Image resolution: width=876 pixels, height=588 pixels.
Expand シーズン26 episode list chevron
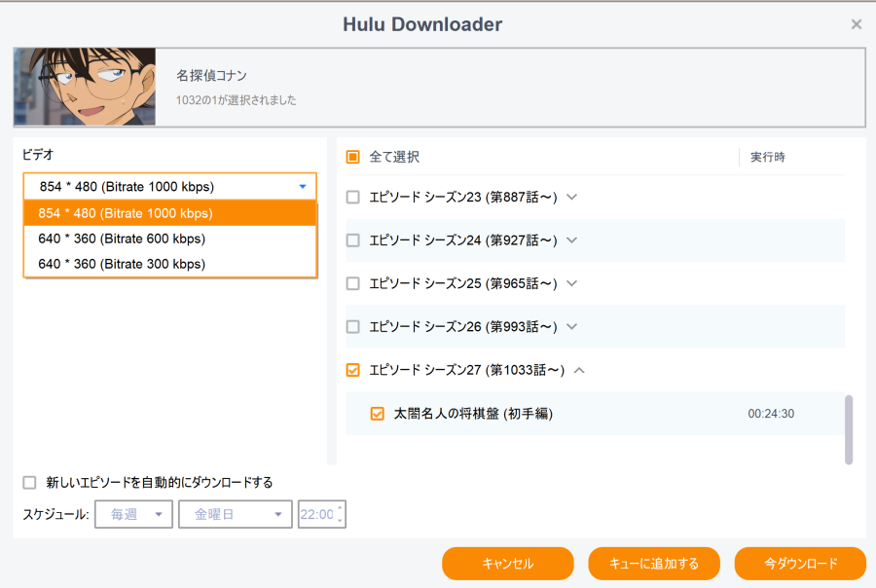571,326
